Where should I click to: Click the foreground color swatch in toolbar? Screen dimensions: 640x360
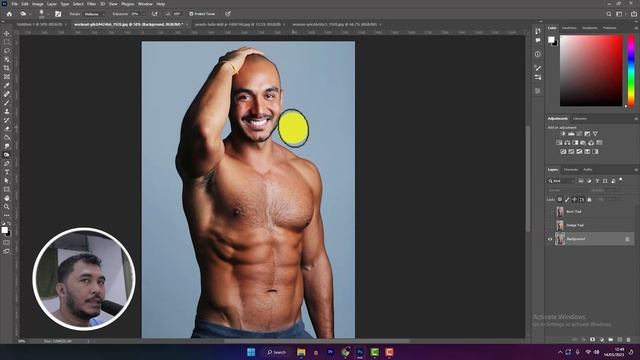[x=4, y=230]
